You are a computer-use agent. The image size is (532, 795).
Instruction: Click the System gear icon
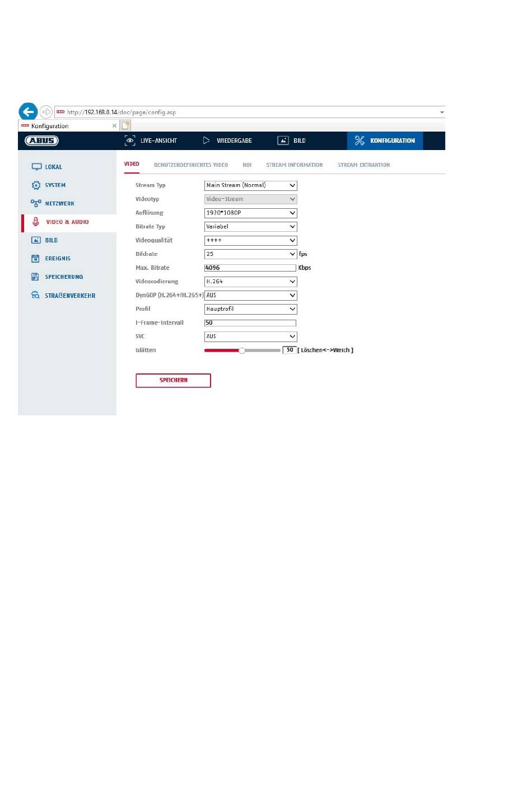click(36, 185)
